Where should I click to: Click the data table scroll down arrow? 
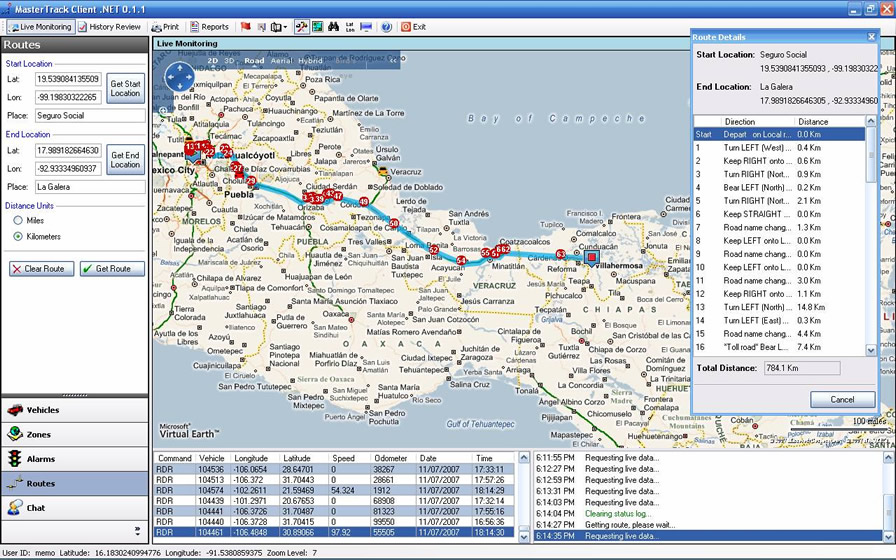[523, 537]
